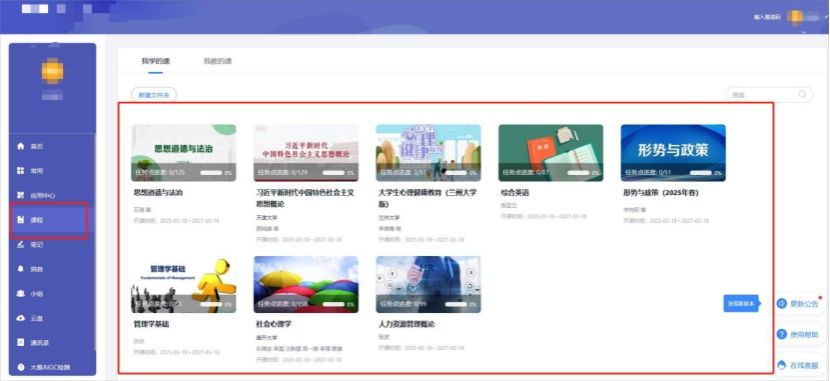Click the 思想道德与法治 course title
This screenshot has height=381, width=830.
(158, 193)
